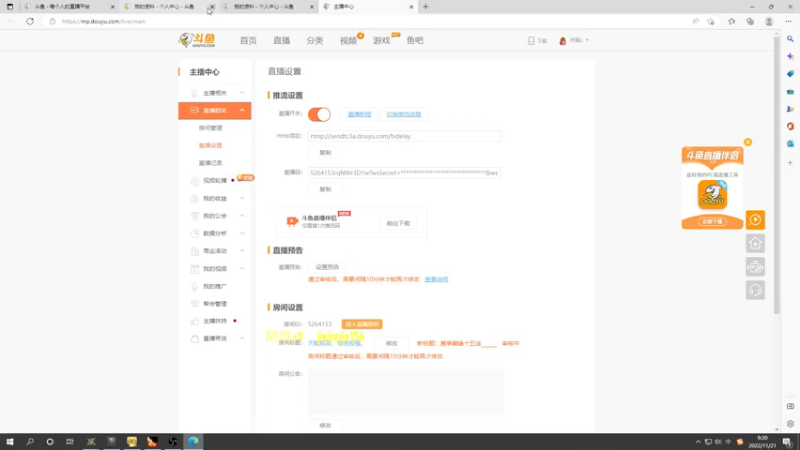Select 直播记录 in the sidebar
Viewport: 800px width, 450px height.
pos(210,163)
